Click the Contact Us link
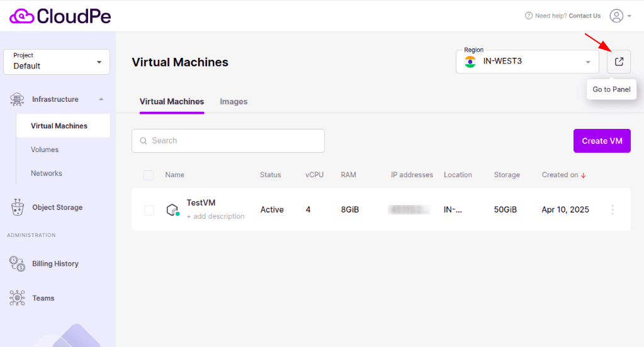The image size is (644, 347). point(584,16)
